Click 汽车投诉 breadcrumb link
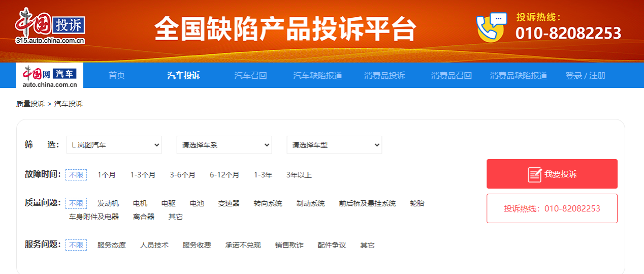 tap(69, 104)
